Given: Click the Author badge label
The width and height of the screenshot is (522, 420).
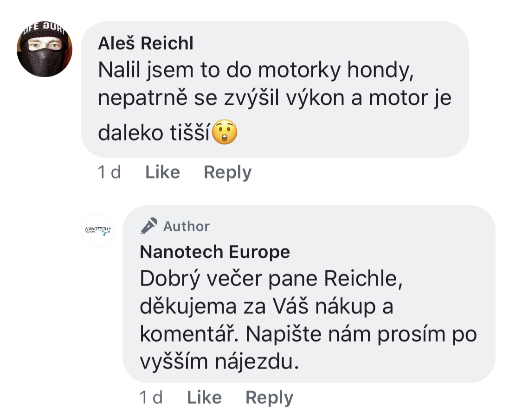Looking at the screenshot, I should (187, 226).
